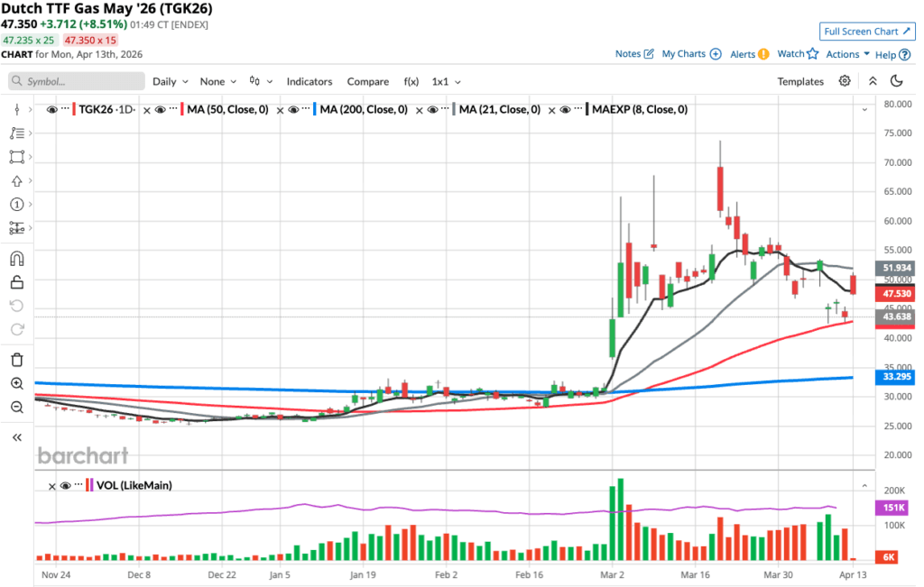
Task: Open chart settings gear icon
Action: coord(845,81)
